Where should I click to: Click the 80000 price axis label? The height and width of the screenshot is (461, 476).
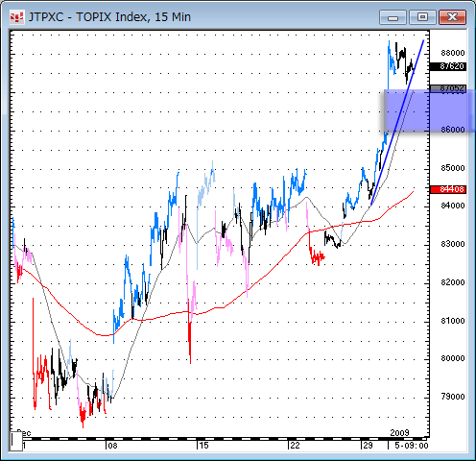point(453,358)
